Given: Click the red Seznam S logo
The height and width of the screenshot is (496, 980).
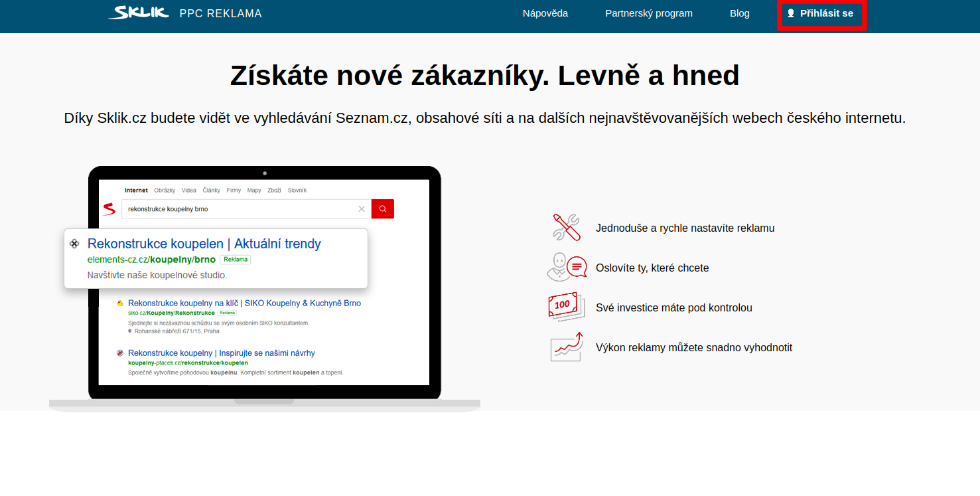Looking at the screenshot, I should point(109,208).
